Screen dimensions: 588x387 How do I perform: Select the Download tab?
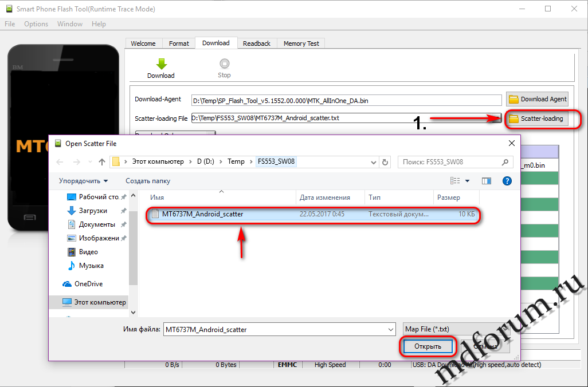[216, 43]
